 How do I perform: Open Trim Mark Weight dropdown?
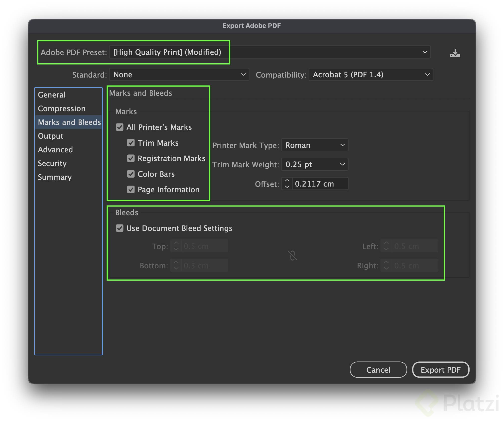pyautogui.click(x=315, y=164)
